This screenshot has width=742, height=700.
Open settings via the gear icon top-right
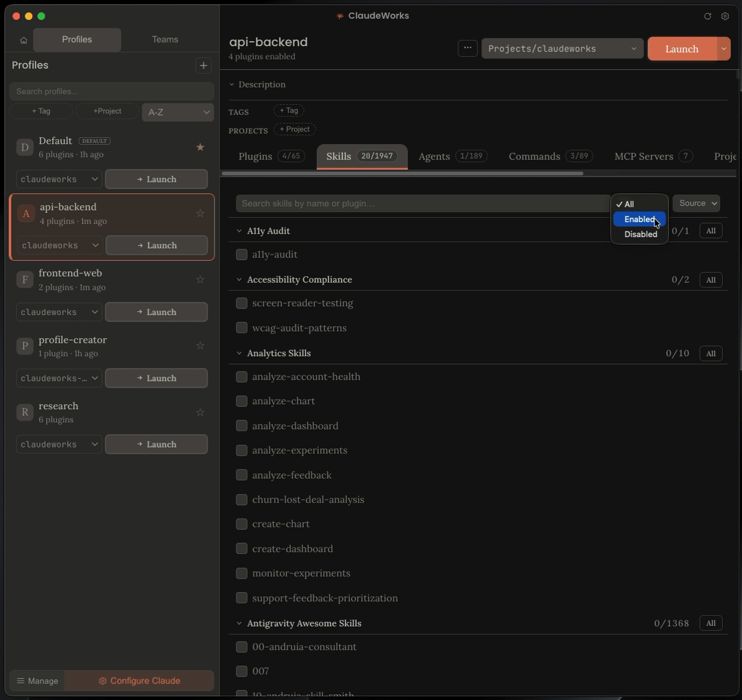[725, 16]
